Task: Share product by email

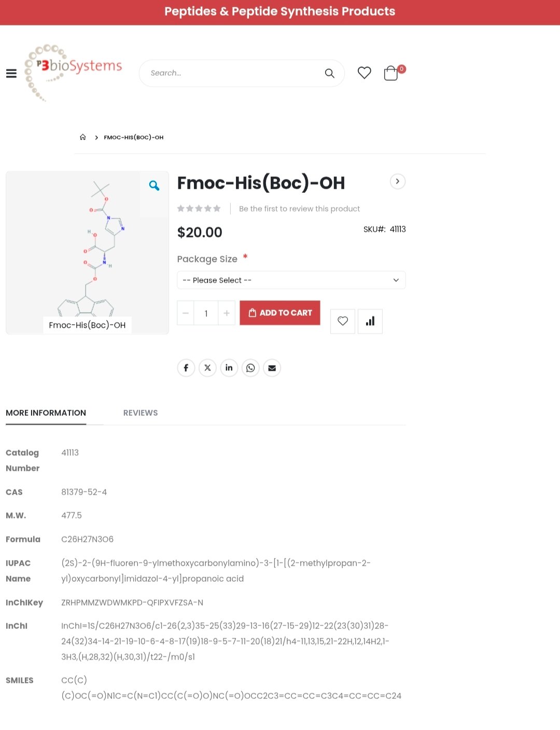Action: (272, 368)
